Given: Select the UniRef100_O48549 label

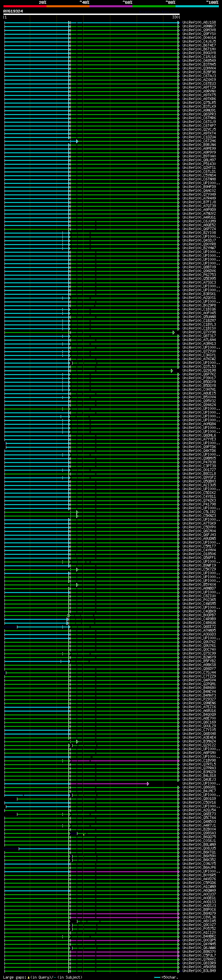Looking at the screenshot, I should pyautogui.click(x=199, y=60).
